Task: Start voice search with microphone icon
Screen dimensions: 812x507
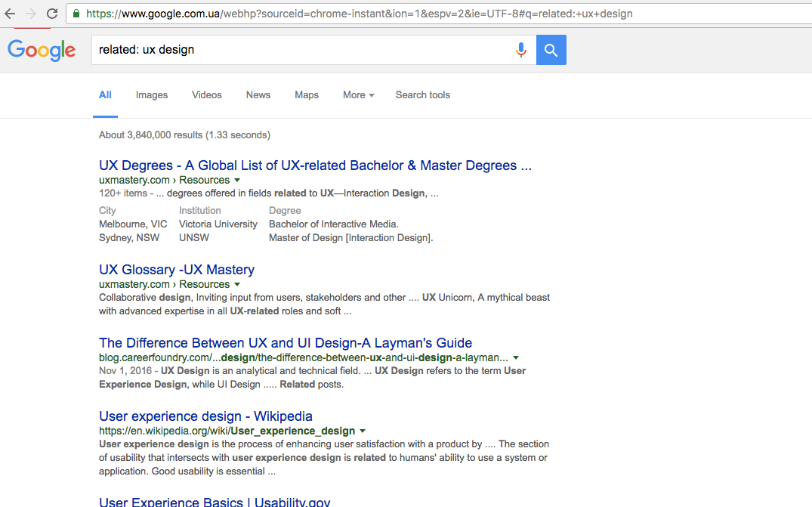Action: pos(521,50)
